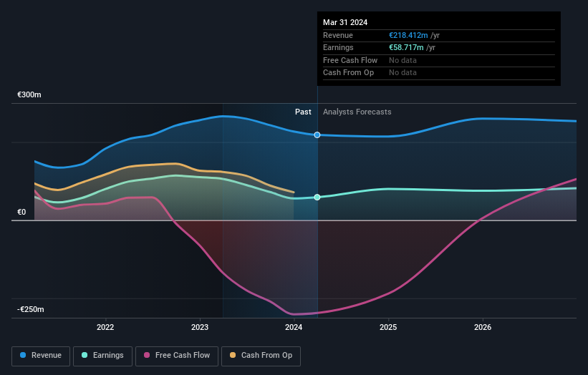
Task: Click the blue Revenue legend dot
Action: (x=23, y=355)
